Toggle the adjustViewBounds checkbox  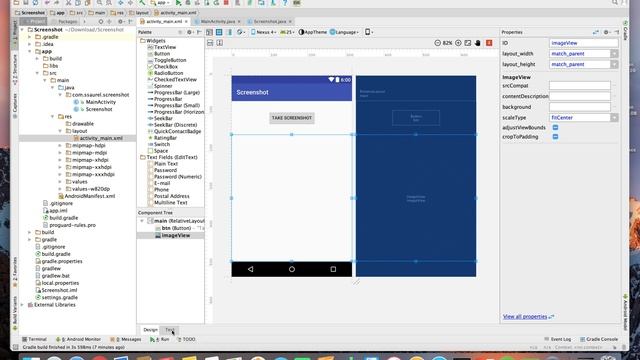(x=556, y=127)
